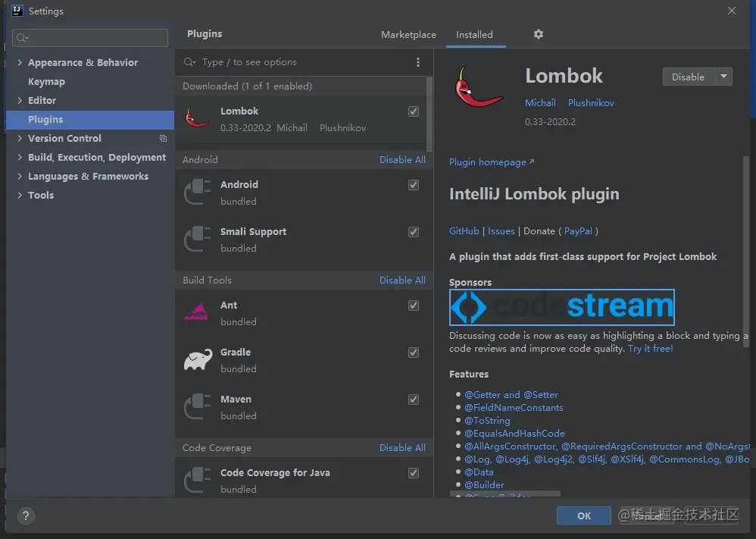
Task: Toggle the Android plugin checkbox
Action: coord(413,185)
